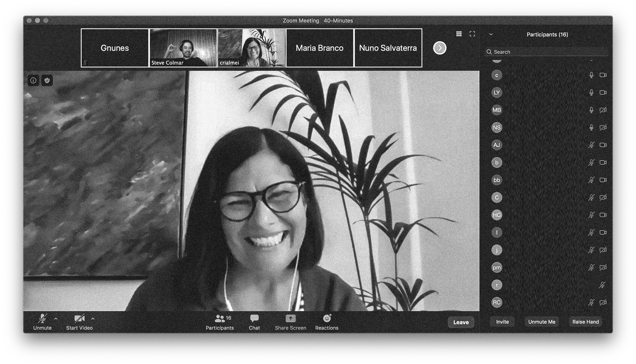636x364 pixels.
Task: Open the Chat bubble icon
Action: (254, 318)
